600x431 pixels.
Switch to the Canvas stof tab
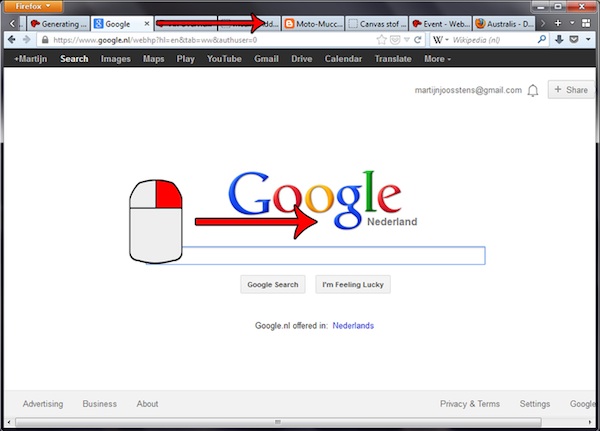tap(377, 24)
